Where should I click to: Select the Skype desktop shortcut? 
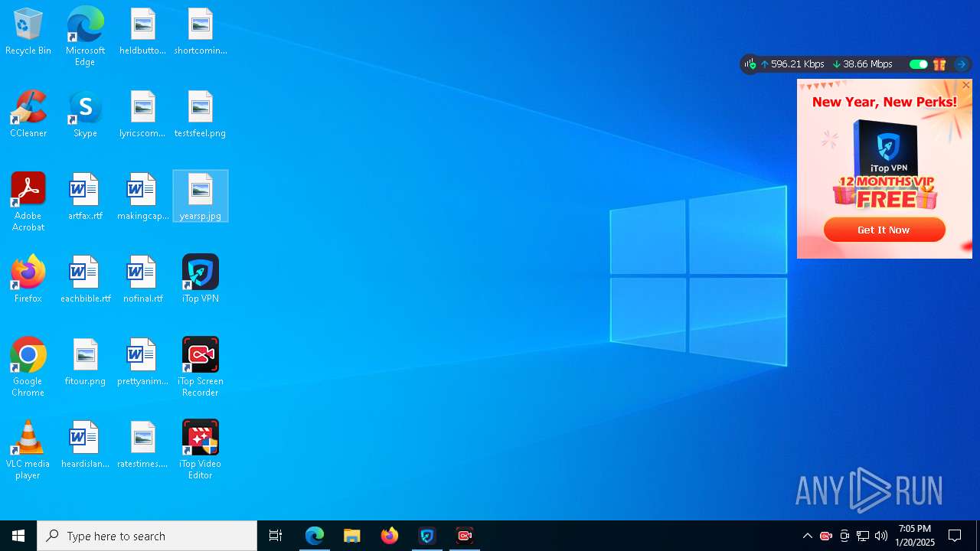85,115
